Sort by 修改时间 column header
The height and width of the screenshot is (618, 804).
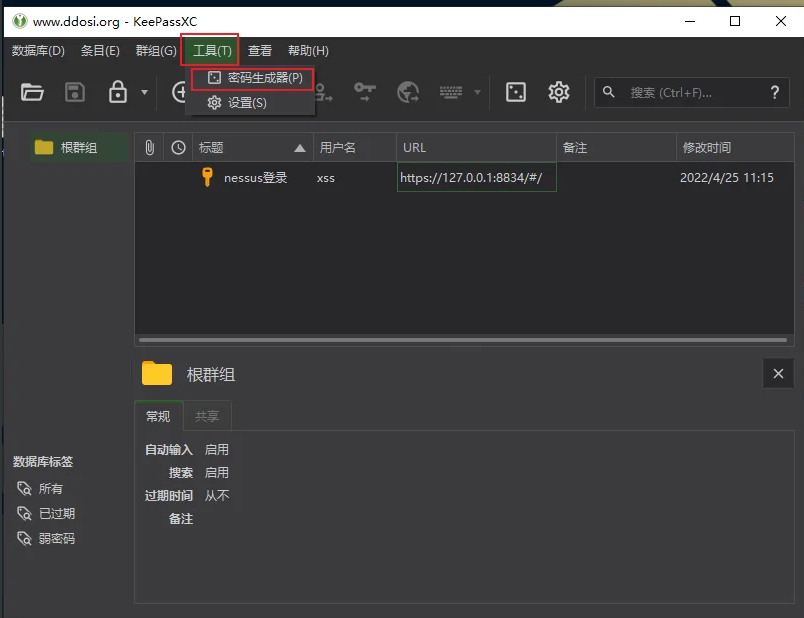pos(735,148)
